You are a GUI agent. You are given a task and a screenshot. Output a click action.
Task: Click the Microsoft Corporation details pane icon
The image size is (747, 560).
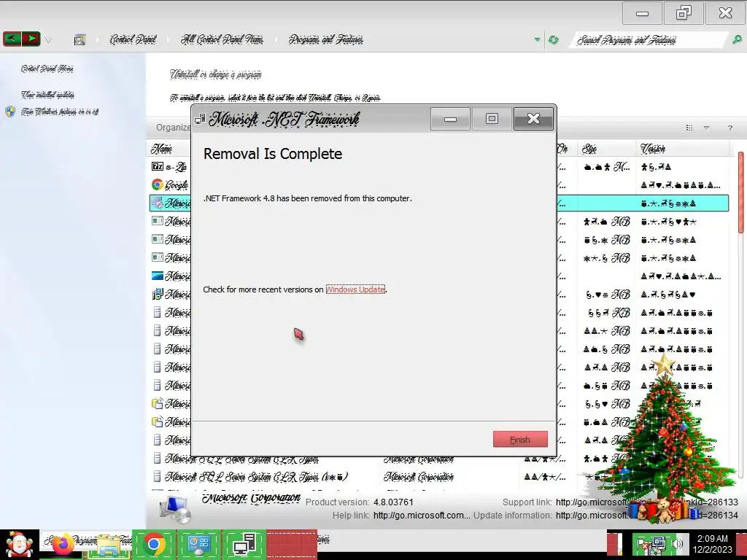[x=176, y=508]
